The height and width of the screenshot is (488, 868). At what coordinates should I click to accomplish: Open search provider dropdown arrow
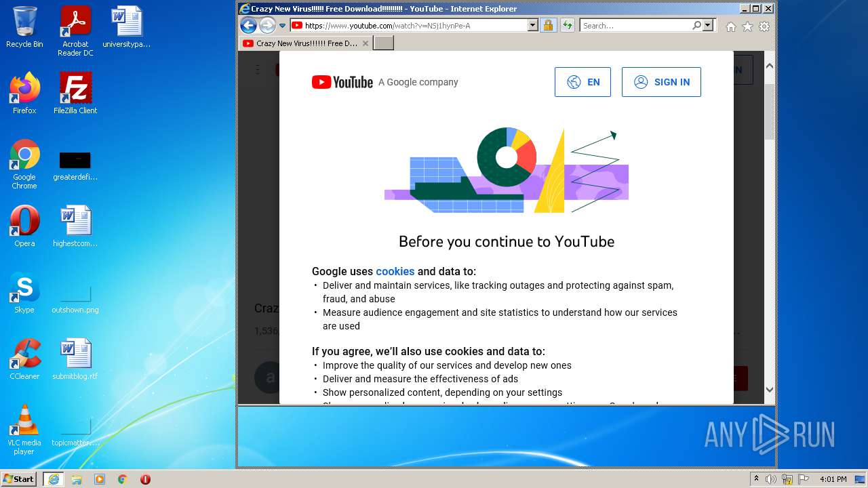point(708,26)
